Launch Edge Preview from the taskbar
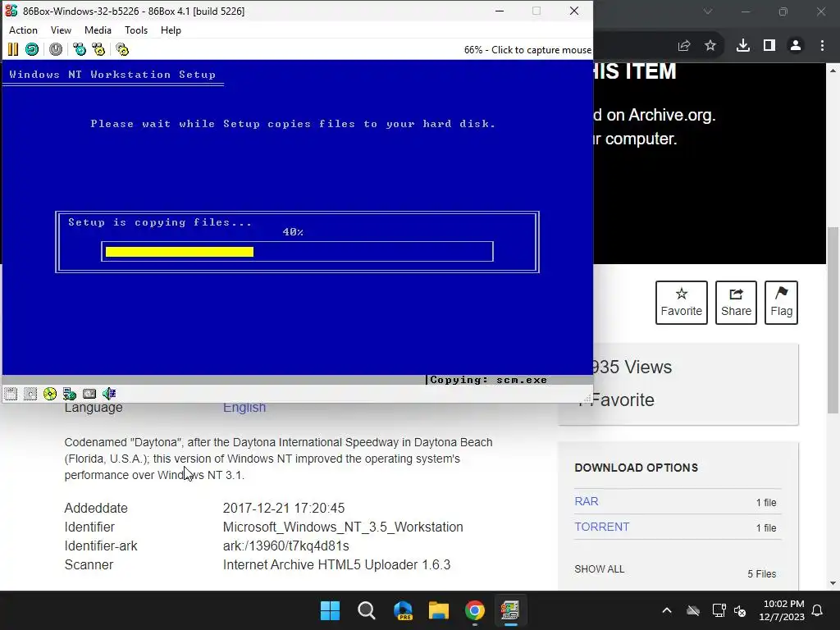The width and height of the screenshot is (840, 630). (403, 610)
